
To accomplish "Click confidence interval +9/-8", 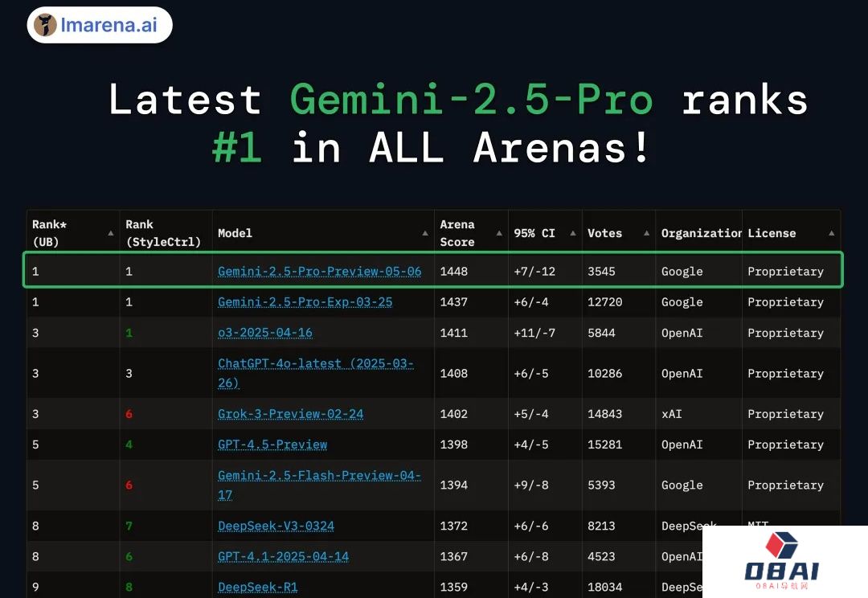I will click(x=531, y=485).
